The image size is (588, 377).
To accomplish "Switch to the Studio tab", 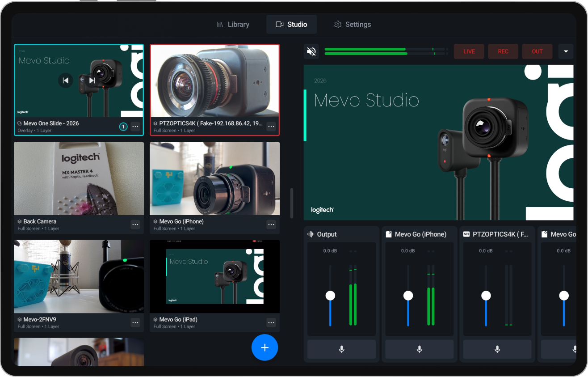I will pyautogui.click(x=291, y=24).
